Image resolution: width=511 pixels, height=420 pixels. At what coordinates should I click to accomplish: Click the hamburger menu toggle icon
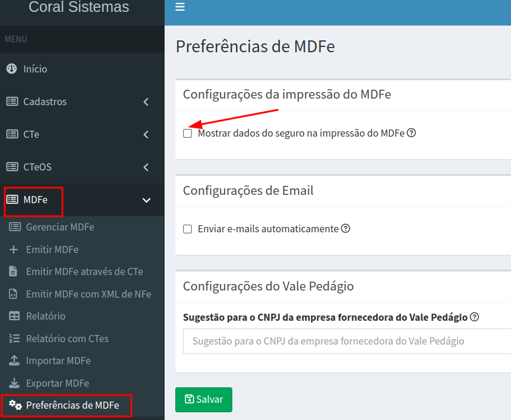(x=180, y=7)
